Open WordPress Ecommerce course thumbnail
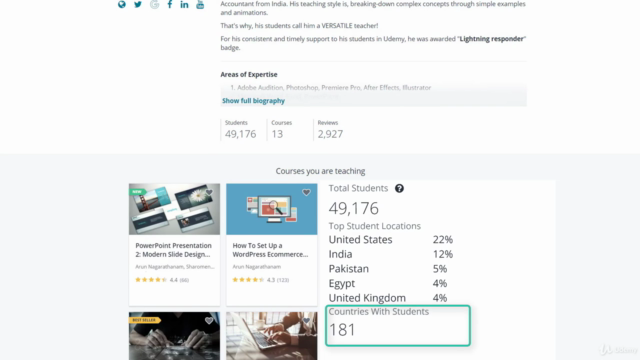 (272, 209)
